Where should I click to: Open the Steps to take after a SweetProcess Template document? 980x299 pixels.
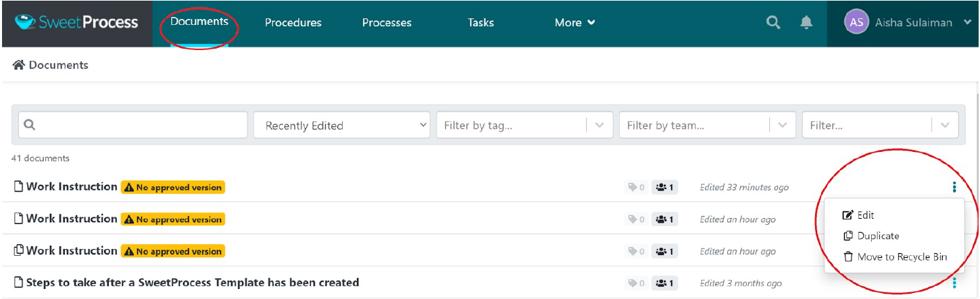coord(193,283)
